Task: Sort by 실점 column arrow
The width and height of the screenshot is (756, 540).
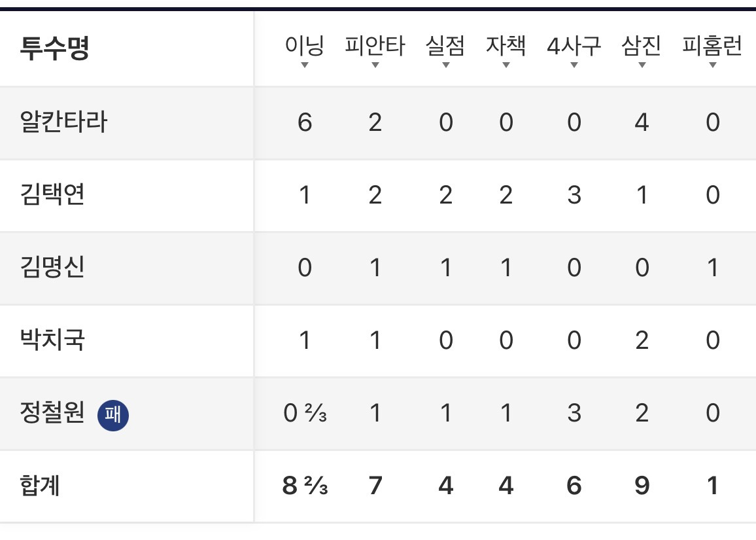Action: 445,65
